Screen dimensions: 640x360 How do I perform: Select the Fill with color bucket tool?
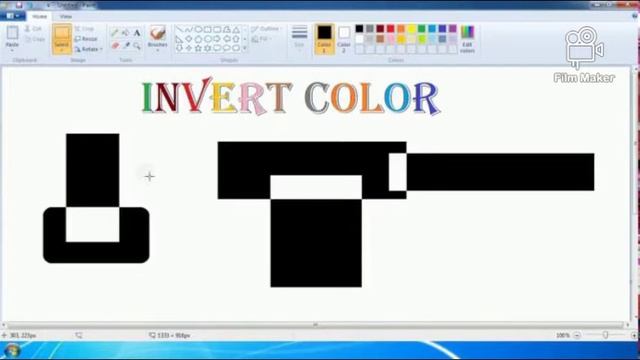tap(126, 33)
